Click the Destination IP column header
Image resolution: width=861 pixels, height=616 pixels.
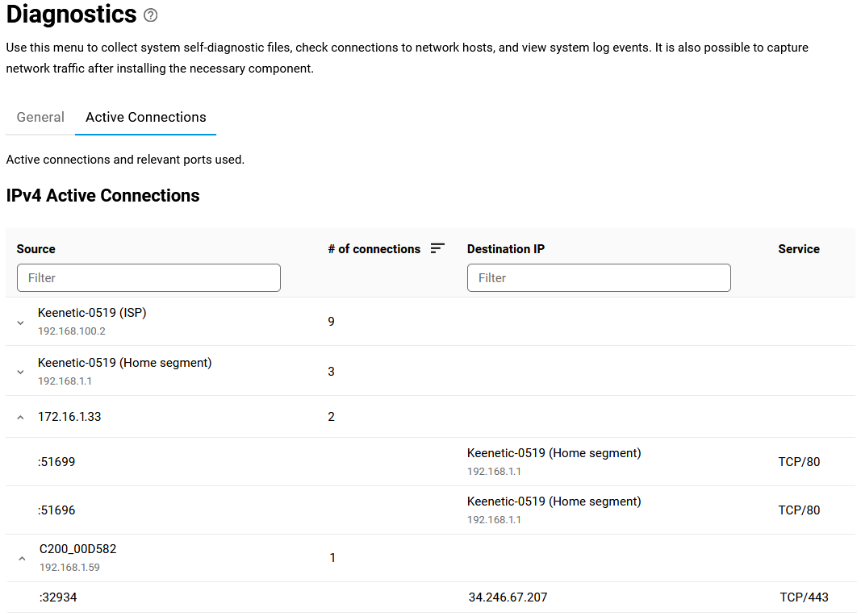pos(506,249)
